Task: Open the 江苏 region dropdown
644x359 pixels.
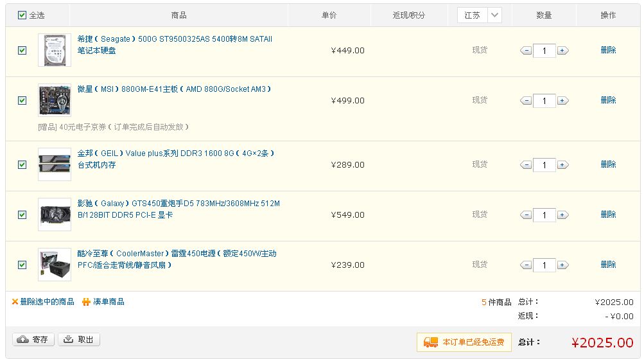Action: pos(480,15)
